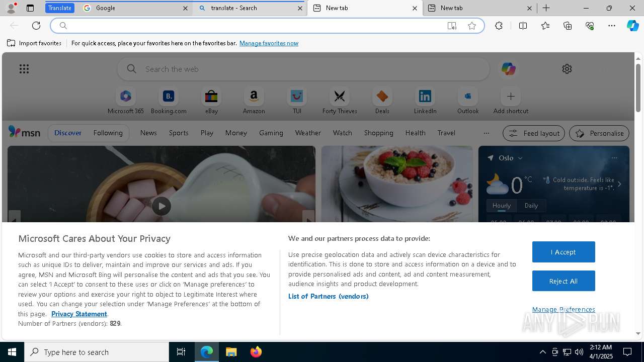This screenshot has width=644, height=362.
Task: Expand more msn categories ellipsis
Action: tap(486, 133)
